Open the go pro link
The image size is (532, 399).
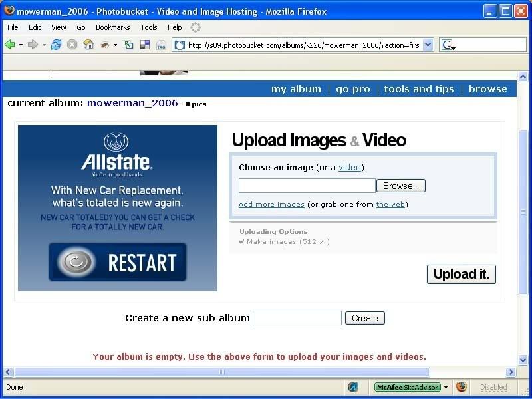[353, 89]
